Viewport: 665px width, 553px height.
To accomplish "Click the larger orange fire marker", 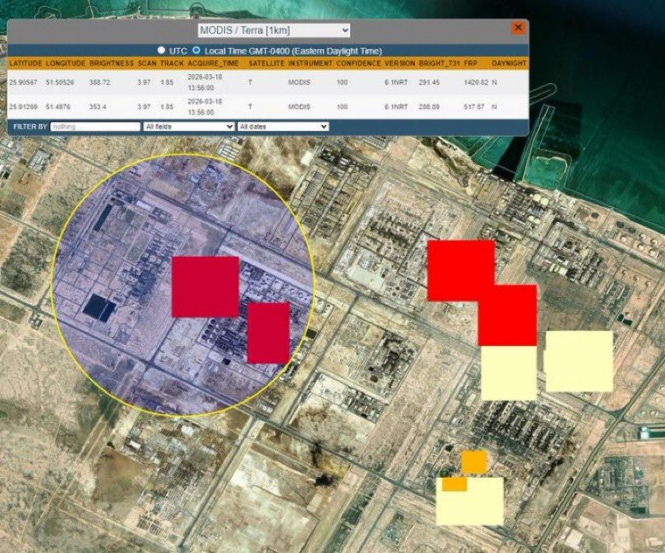I will [x=474, y=461].
